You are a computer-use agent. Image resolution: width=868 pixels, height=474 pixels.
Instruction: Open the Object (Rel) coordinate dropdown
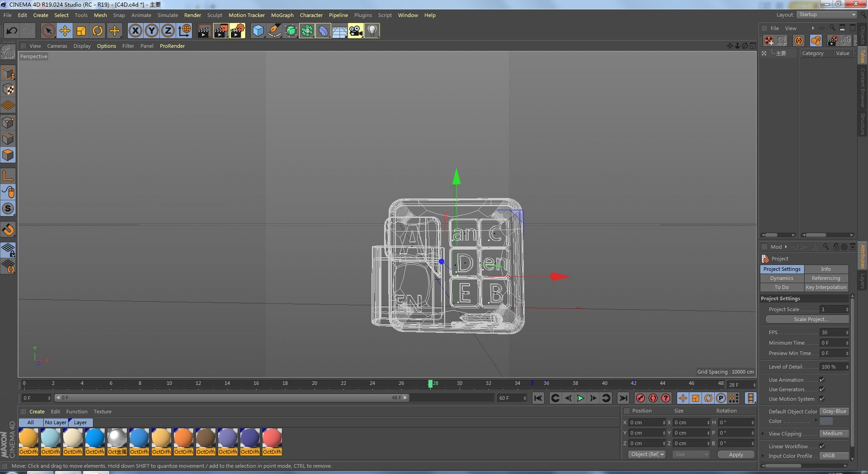pyautogui.click(x=647, y=455)
